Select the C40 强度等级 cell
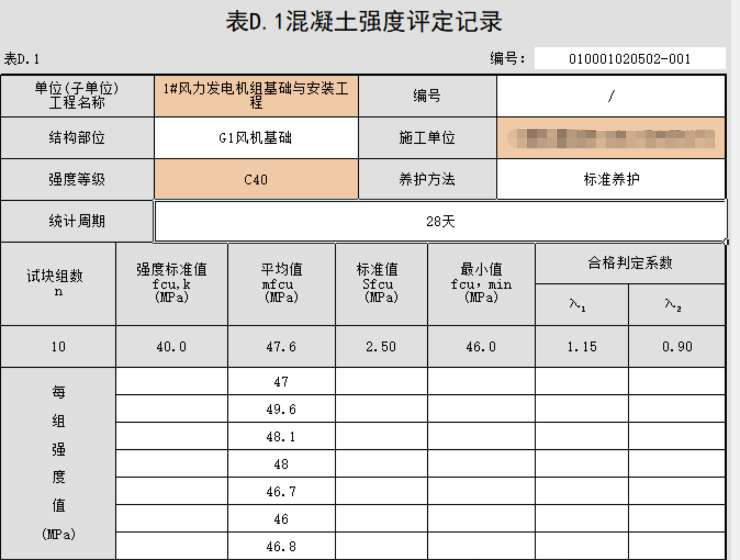Viewport: 740px width, 560px height. [x=256, y=180]
